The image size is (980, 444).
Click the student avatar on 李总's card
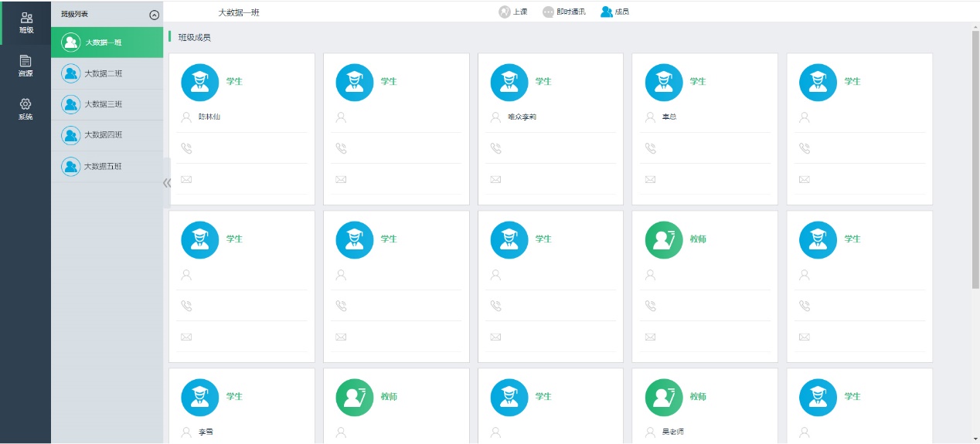664,82
